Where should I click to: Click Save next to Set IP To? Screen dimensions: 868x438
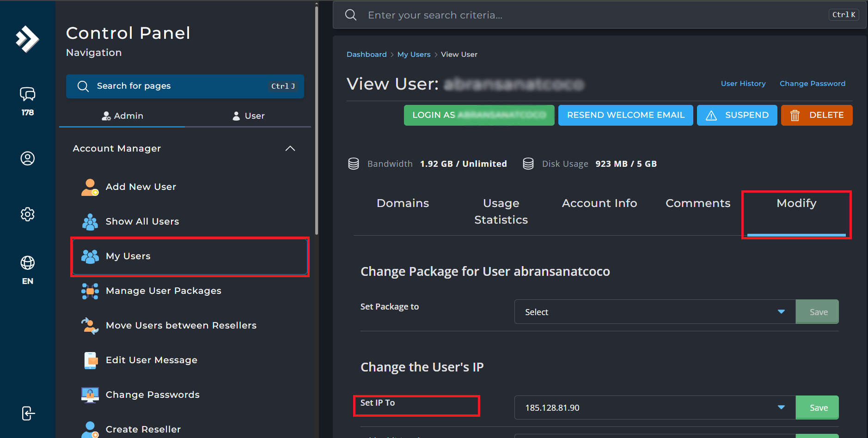pyautogui.click(x=818, y=408)
